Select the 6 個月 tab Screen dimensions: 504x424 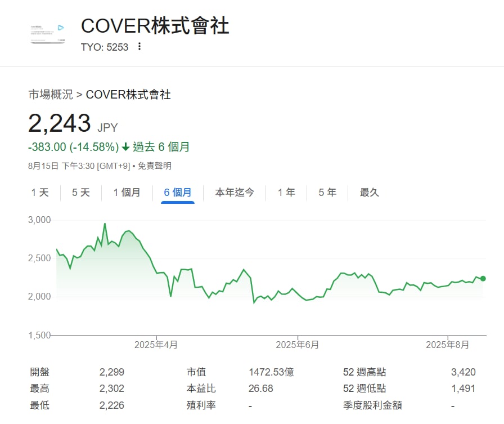click(x=178, y=193)
